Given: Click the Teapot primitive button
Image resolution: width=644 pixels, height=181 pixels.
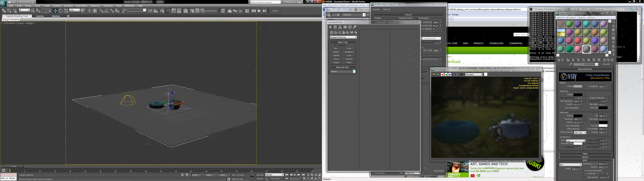Looking at the screenshot, I should click(336, 63).
